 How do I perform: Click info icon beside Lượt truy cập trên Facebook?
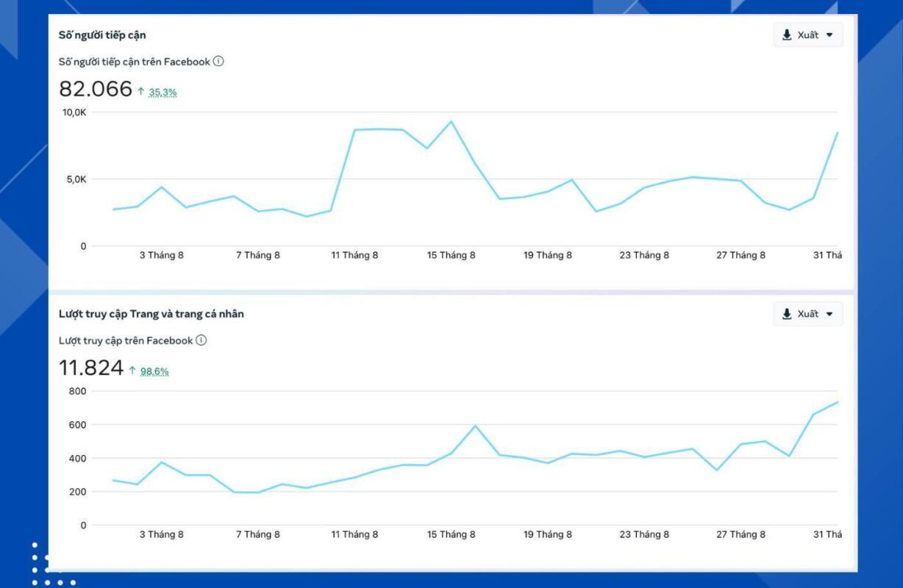[201, 340]
